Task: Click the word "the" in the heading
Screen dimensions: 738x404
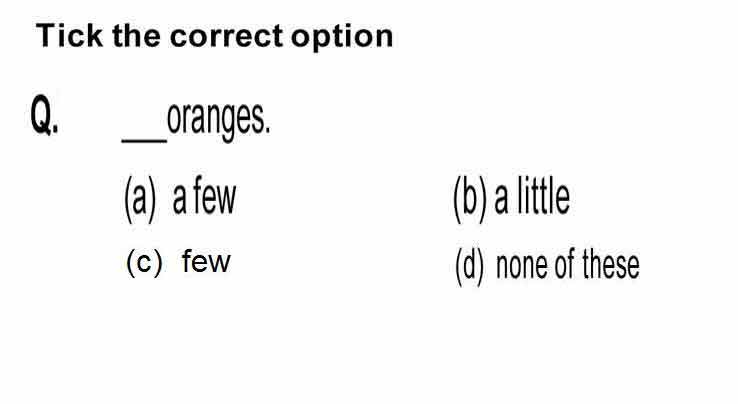Action: coord(136,36)
